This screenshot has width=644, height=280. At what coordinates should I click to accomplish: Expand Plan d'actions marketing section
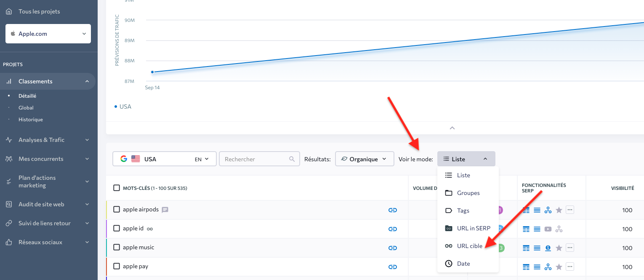pos(87,181)
